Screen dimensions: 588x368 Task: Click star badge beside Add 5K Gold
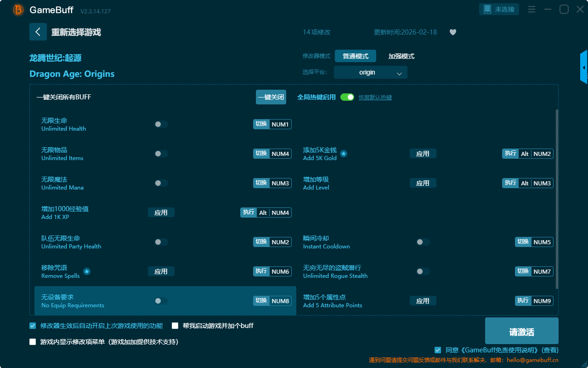tap(344, 154)
